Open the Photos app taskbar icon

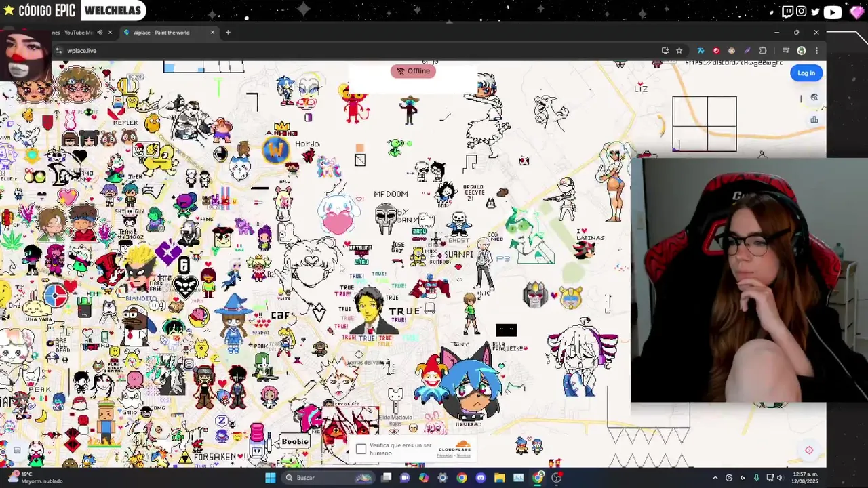tap(519, 478)
